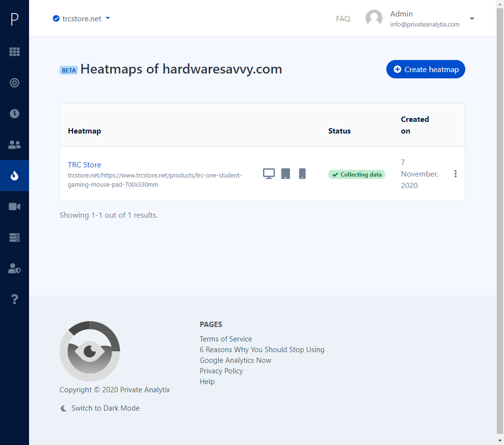Click the Collecting data status badge
Screen dimensions: 504x445
tap(357, 174)
